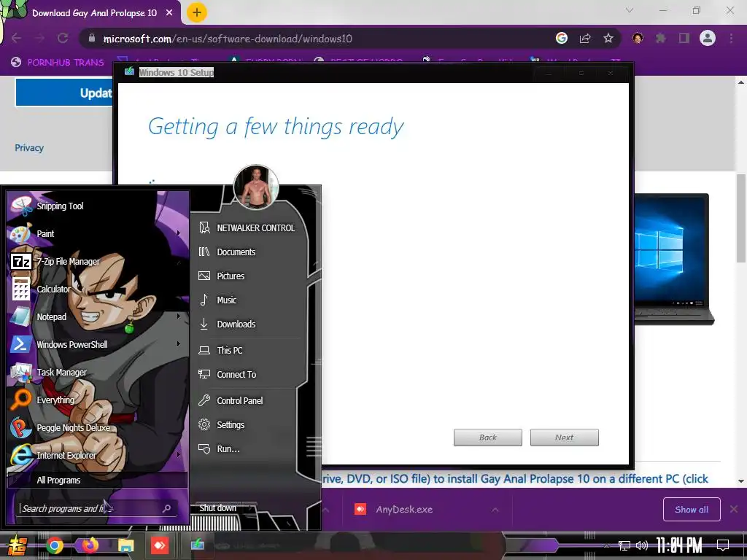Click the AnyDesk icon on the taskbar
This screenshot has width=747, height=560.
pyautogui.click(x=160, y=545)
